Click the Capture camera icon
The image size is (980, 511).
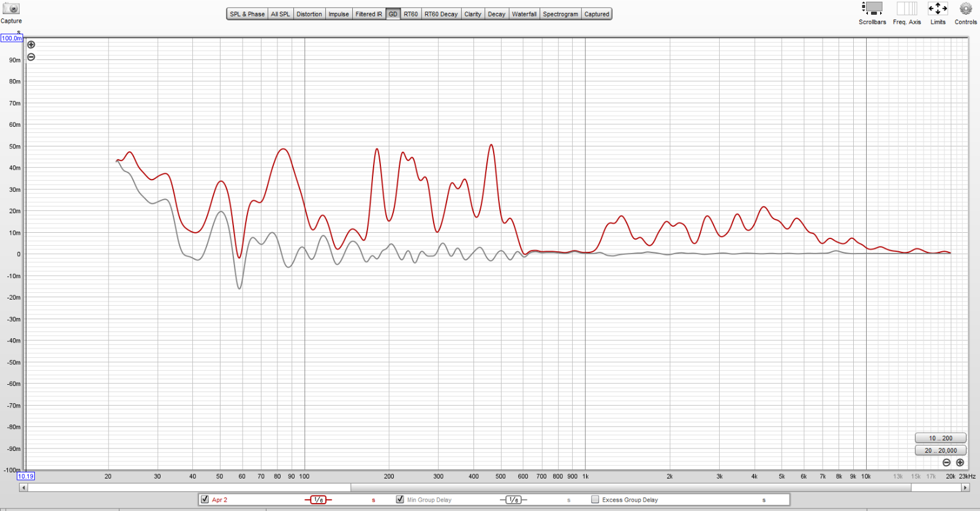coord(11,9)
